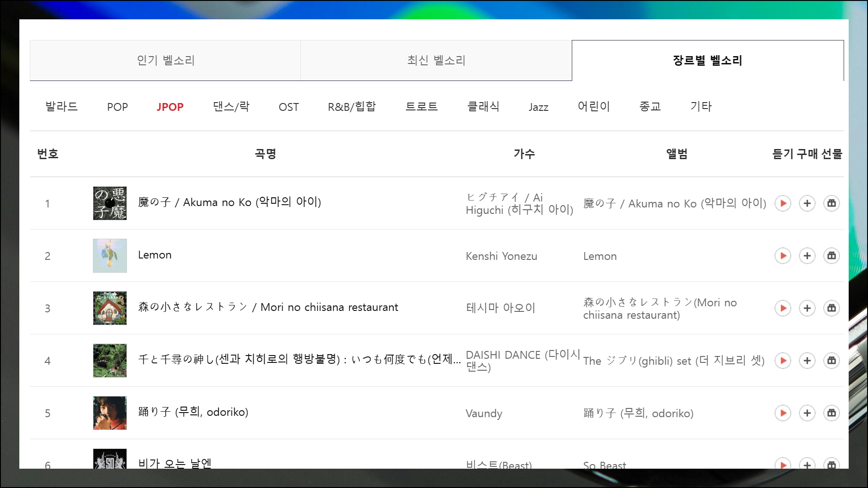Browse 클래식 ringtones

483,107
